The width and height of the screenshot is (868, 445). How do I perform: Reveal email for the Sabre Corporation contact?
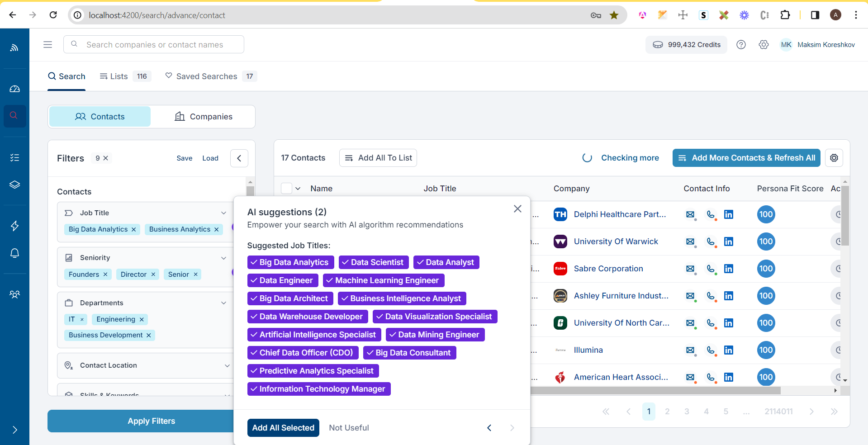690,269
